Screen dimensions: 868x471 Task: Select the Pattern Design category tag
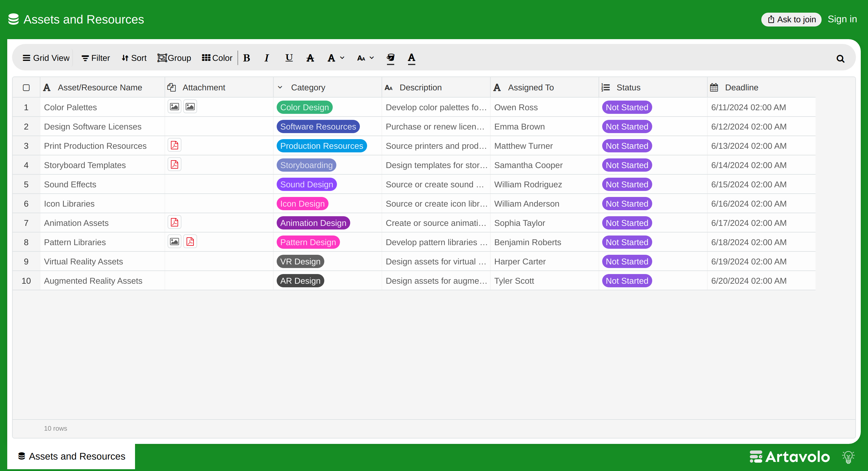[308, 242]
